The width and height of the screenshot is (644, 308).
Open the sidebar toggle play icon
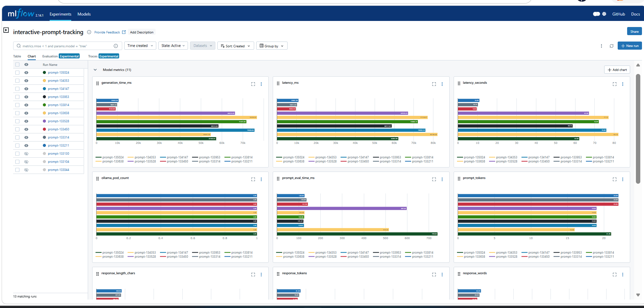6,30
